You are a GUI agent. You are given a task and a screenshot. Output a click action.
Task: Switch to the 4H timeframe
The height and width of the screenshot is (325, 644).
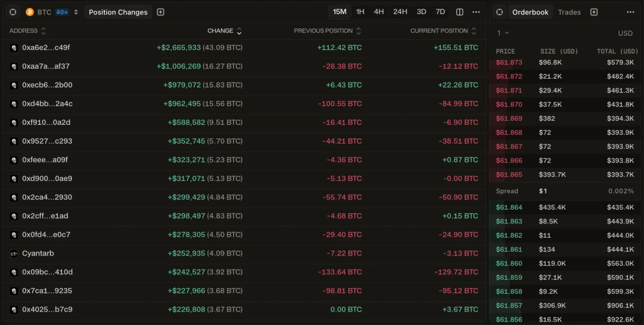tap(379, 12)
